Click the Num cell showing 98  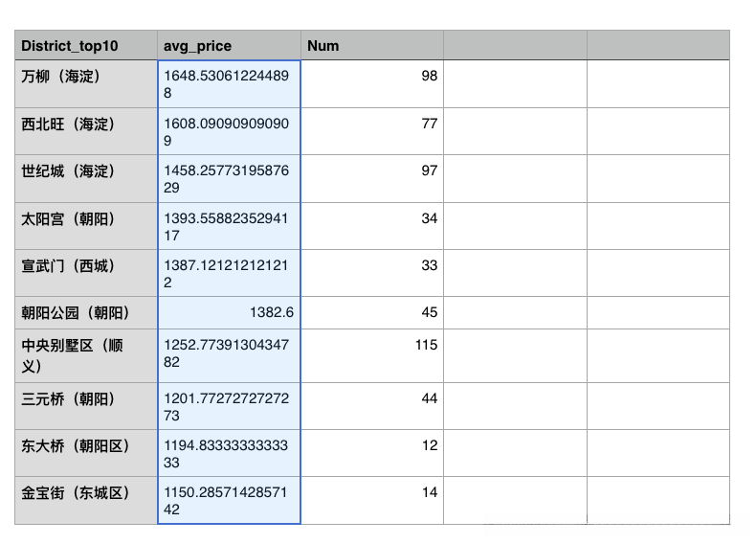click(x=371, y=84)
